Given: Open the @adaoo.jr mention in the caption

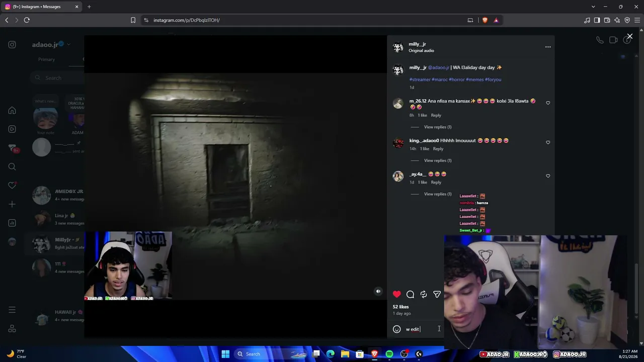Looking at the screenshot, I should pos(439,67).
